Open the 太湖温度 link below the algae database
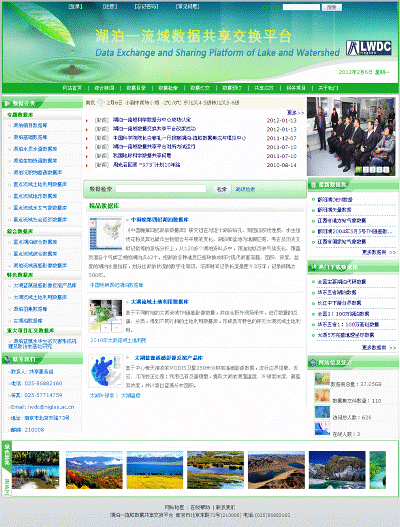The height and width of the screenshot is (527, 400). [x=130, y=396]
